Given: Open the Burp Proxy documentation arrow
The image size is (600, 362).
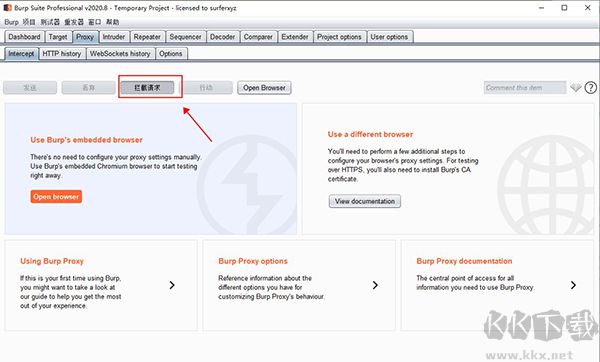Looking at the screenshot, I should pos(573,285).
